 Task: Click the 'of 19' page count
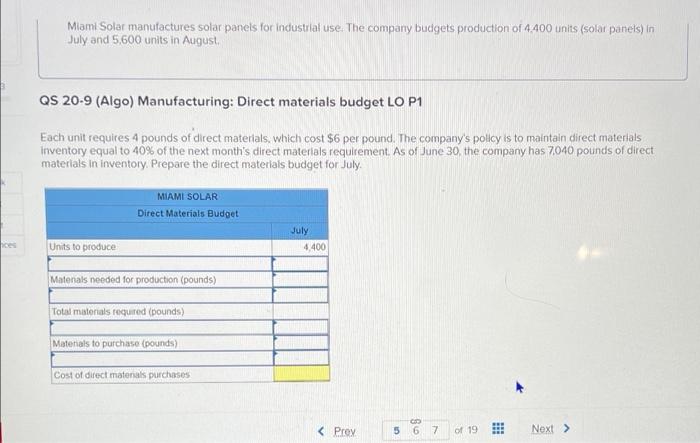466,430
